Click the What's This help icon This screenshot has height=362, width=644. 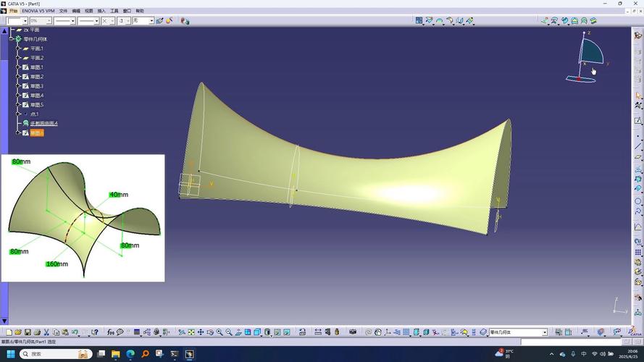click(x=95, y=332)
